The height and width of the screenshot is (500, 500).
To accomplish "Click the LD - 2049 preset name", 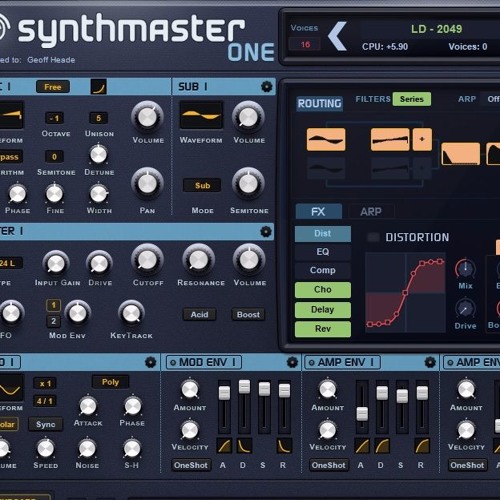I will (436, 29).
